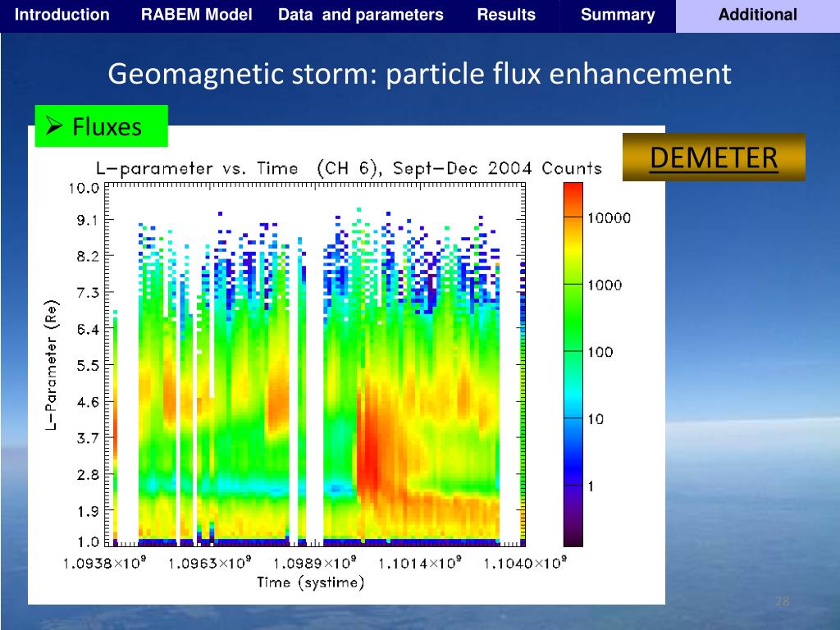Select the slide title about geomagnetic storm
Viewport: 840px width, 630px height.
[419, 73]
